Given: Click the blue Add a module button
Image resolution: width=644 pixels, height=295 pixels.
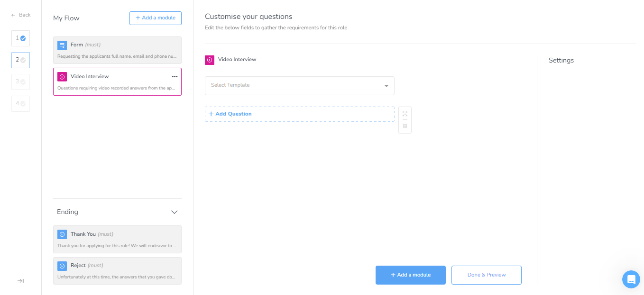Looking at the screenshot, I should (x=410, y=275).
